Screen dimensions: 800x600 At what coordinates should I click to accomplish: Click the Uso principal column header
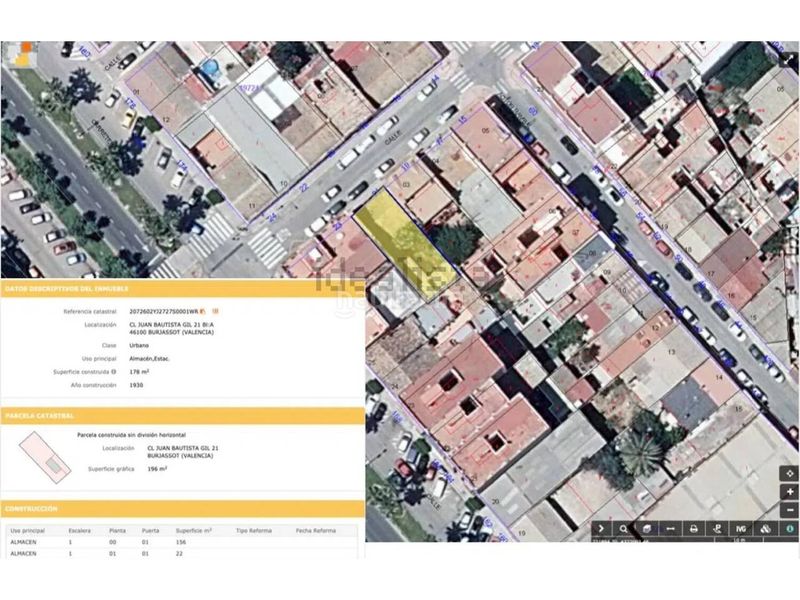point(28,531)
